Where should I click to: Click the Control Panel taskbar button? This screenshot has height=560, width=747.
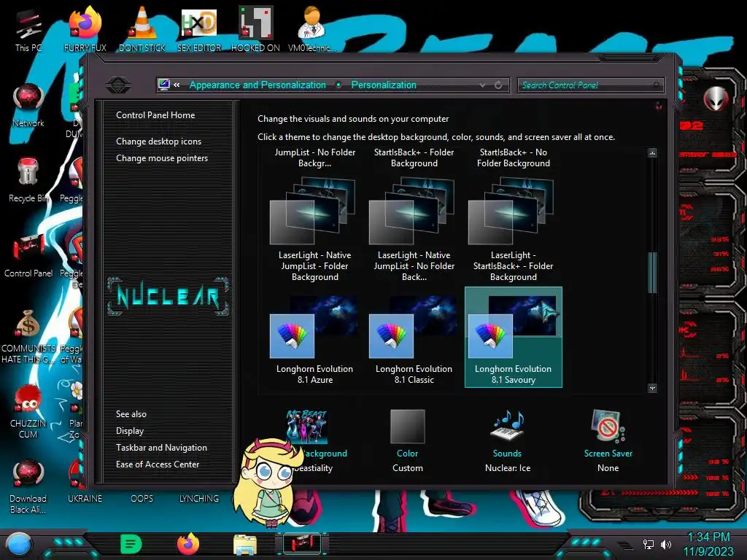click(x=302, y=543)
